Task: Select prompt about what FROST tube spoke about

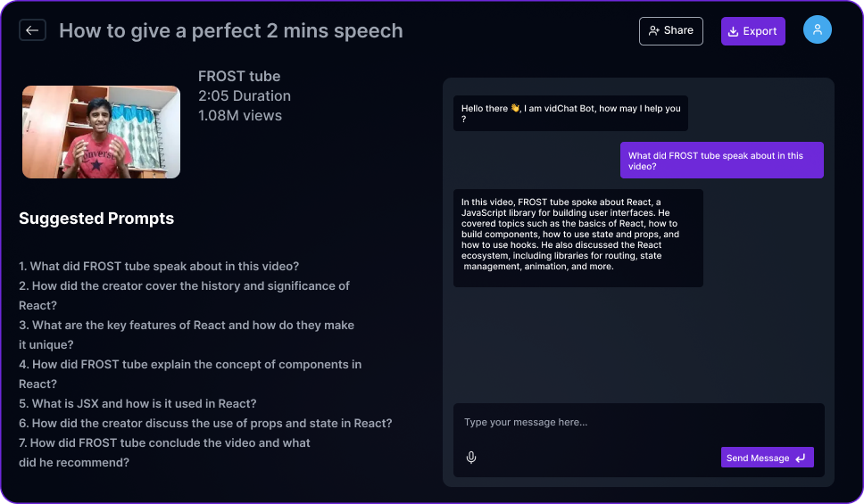Action: point(159,266)
